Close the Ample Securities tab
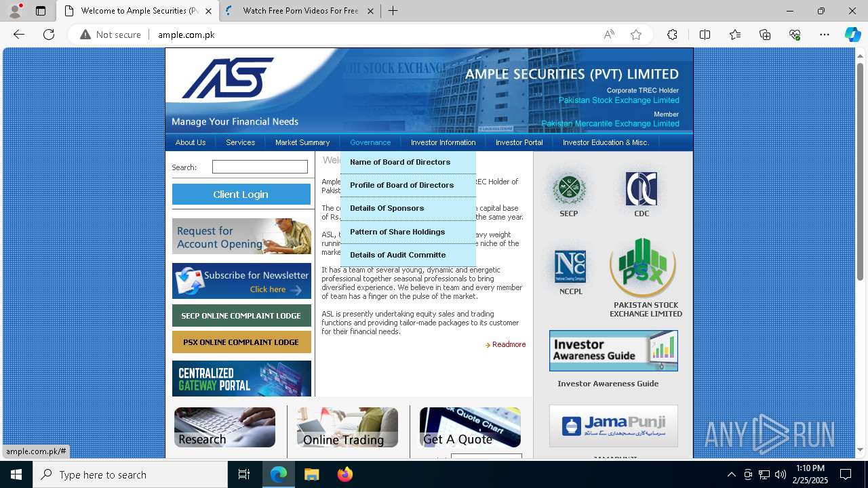The image size is (868, 488). click(x=208, y=11)
